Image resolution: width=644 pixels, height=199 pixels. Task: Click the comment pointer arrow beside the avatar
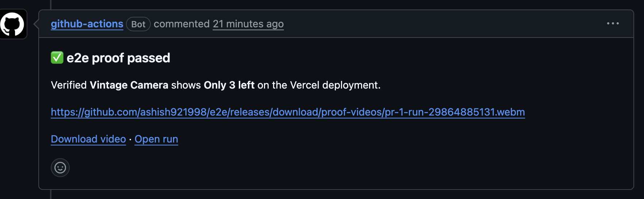click(x=36, y=24)
